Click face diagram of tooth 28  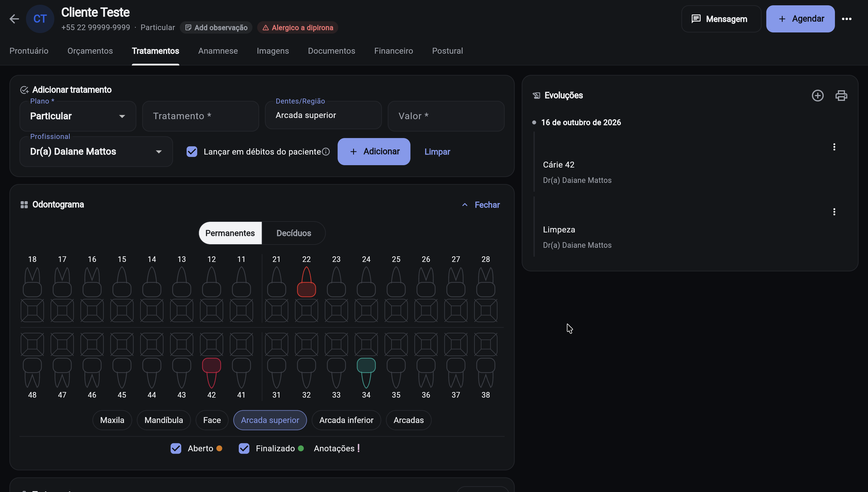click(486, 311)
